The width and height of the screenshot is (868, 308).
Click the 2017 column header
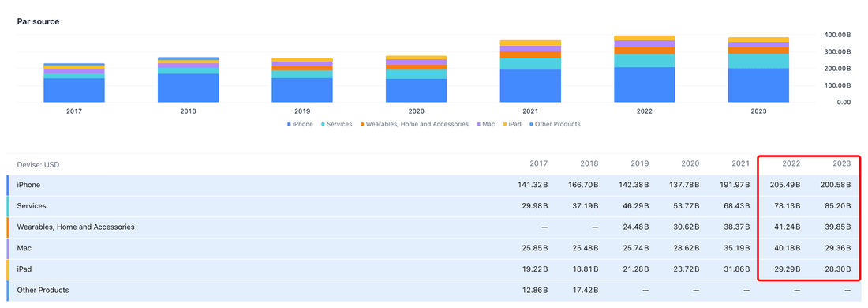click(539, 164)
